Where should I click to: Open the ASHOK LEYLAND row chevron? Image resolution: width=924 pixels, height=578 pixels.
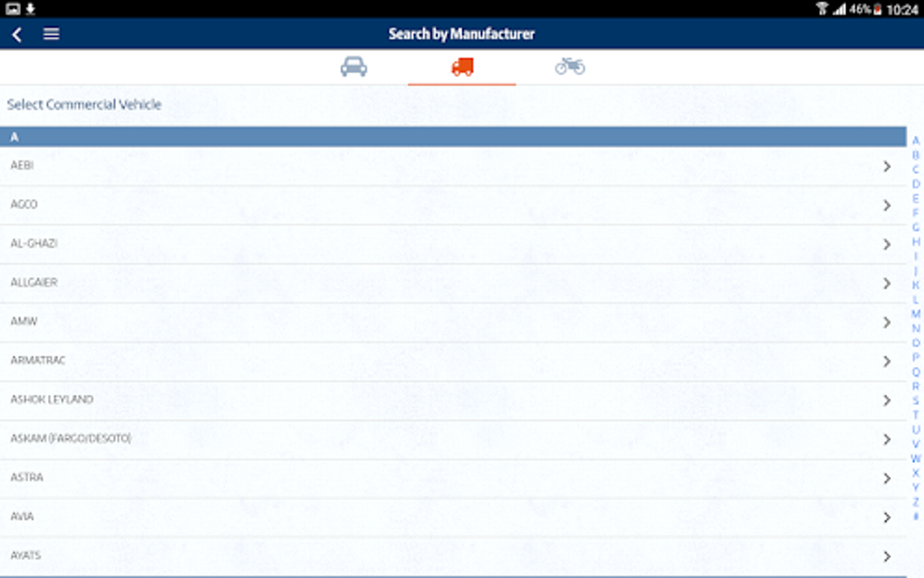pyautogui.click(x=887, y=400)
